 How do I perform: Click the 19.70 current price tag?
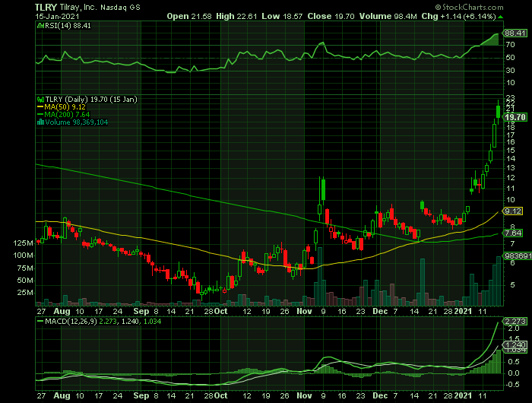(516, 117)
